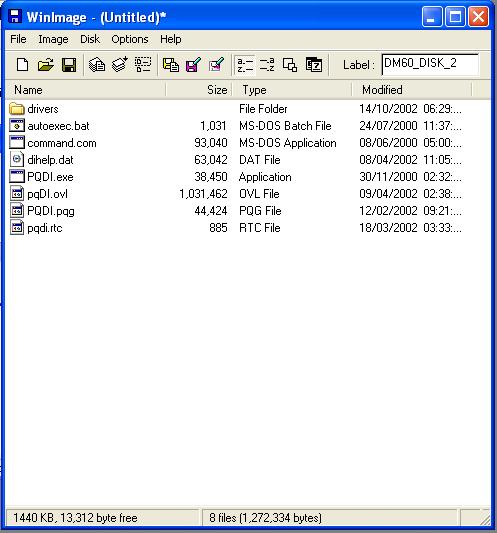Select the pqdi.rtc file icon
The width and height of the screenshot is (497, 533).
click(x=17, y=228)
